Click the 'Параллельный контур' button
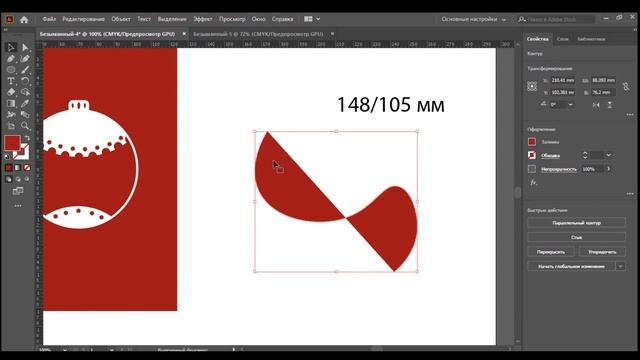Image resolution: width=640 pixels, height=360 pixels. tap(576, 223)
